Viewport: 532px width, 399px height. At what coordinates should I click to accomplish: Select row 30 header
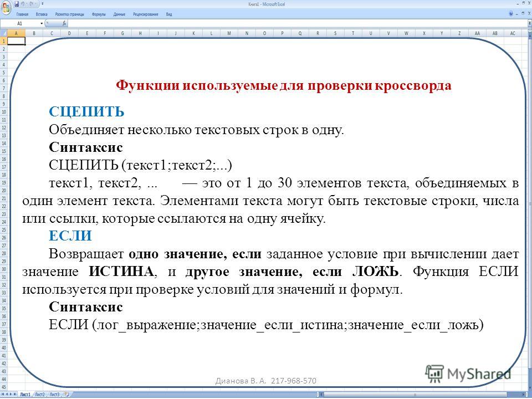[x=3, y=269]
